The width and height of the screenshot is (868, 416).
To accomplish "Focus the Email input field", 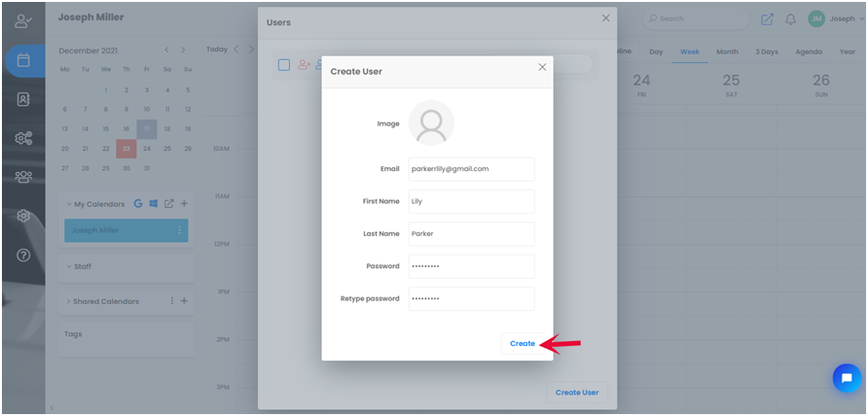I will [x=471, y=169].
